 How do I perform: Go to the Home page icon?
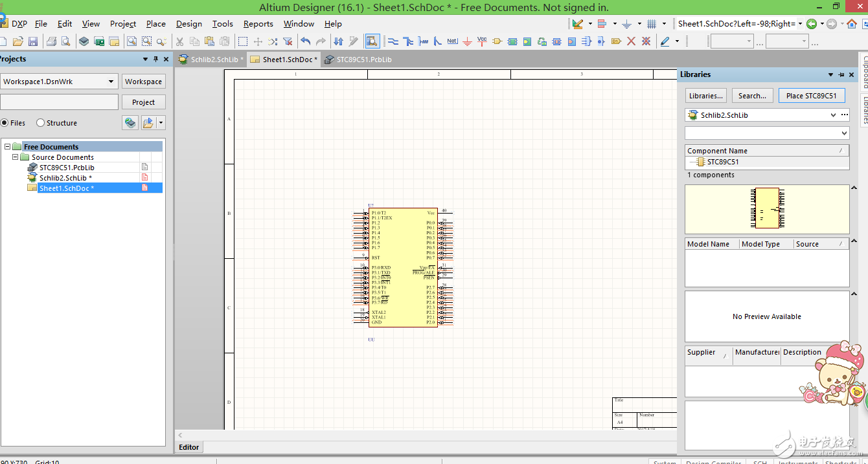pyautogui.click(x=852, y=24)
